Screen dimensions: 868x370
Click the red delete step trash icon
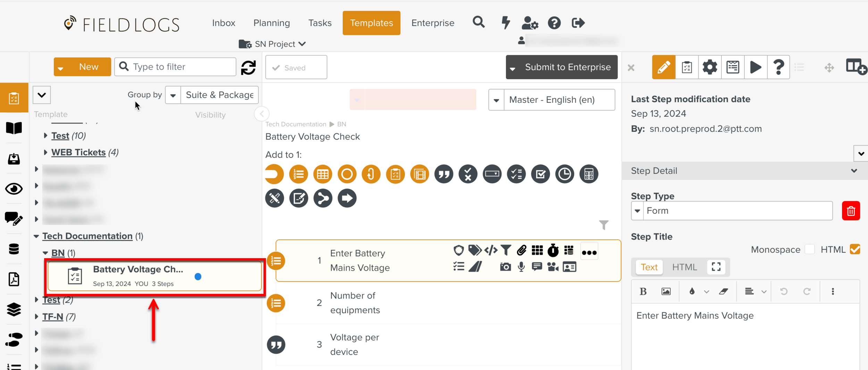851,211
